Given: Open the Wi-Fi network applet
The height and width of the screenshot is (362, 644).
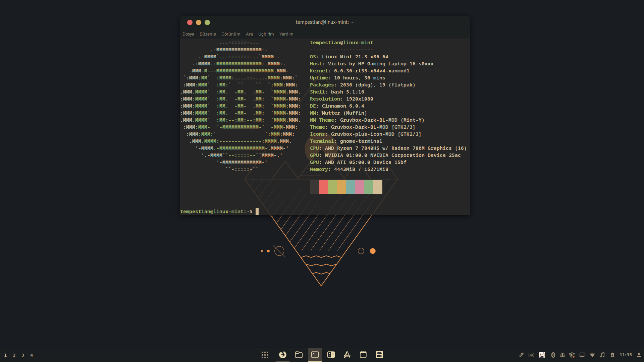Looking at the screenshot, I should coord(592,355).
